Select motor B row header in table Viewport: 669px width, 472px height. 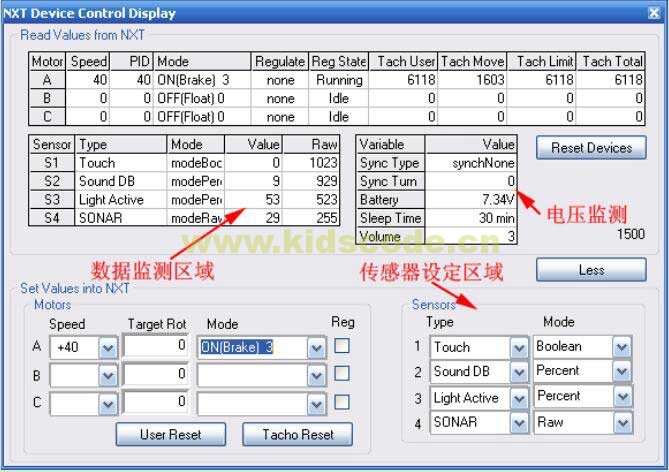pyautogui.click(x=47, y=98)
